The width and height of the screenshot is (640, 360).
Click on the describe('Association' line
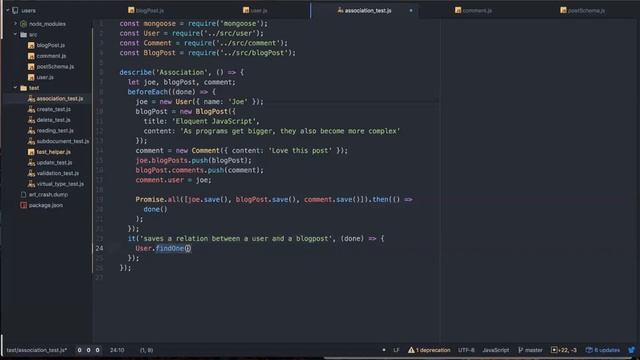point(182,72)
